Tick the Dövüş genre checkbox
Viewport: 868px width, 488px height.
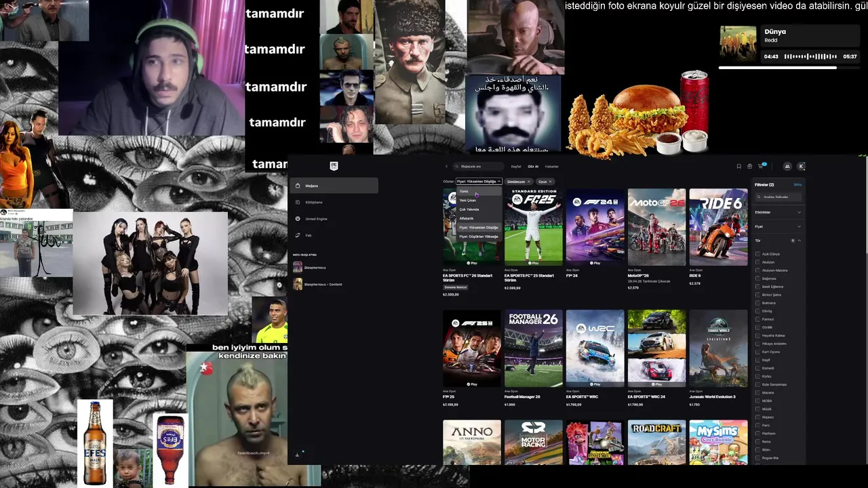757,311
